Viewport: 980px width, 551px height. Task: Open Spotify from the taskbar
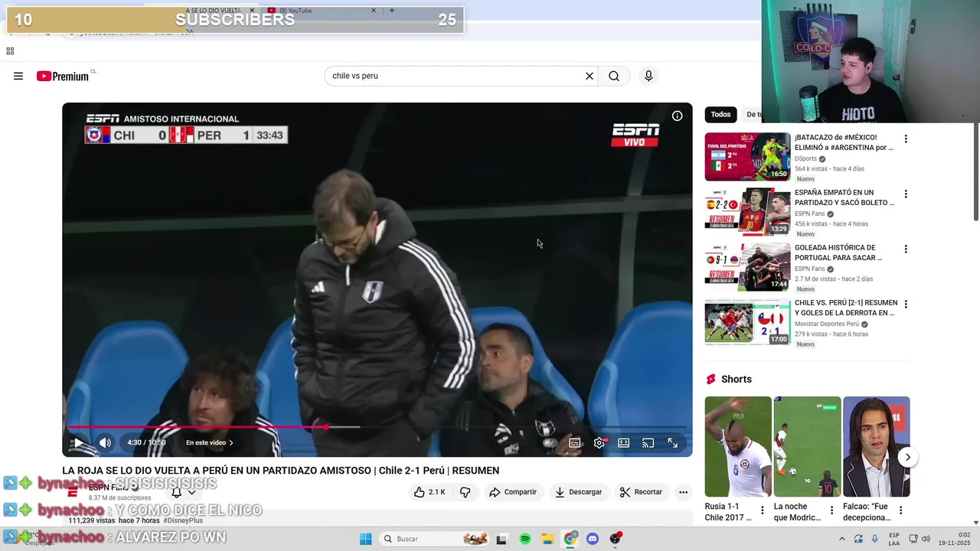click(525, 539)
